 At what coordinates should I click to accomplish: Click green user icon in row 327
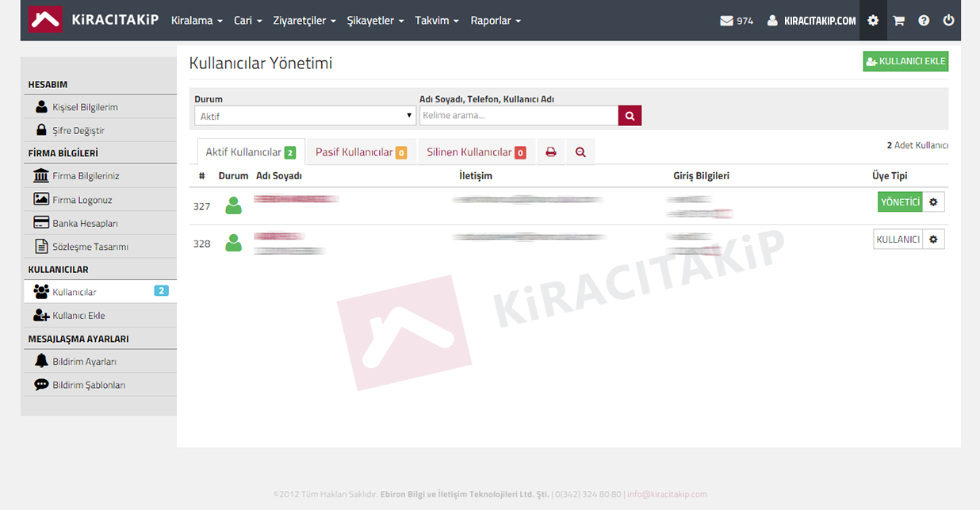tap(233, 205)
